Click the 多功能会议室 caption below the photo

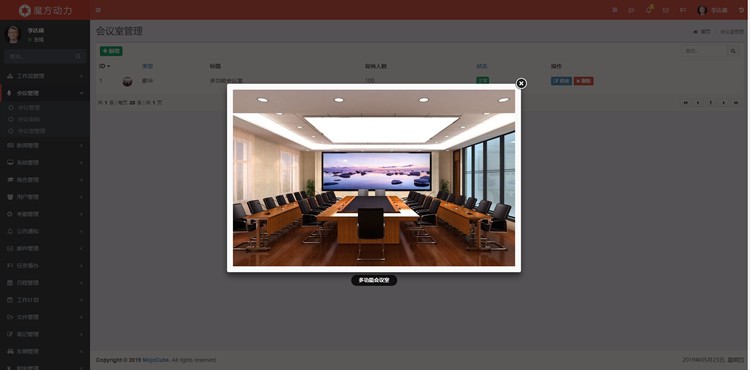[x=374, y=280]
